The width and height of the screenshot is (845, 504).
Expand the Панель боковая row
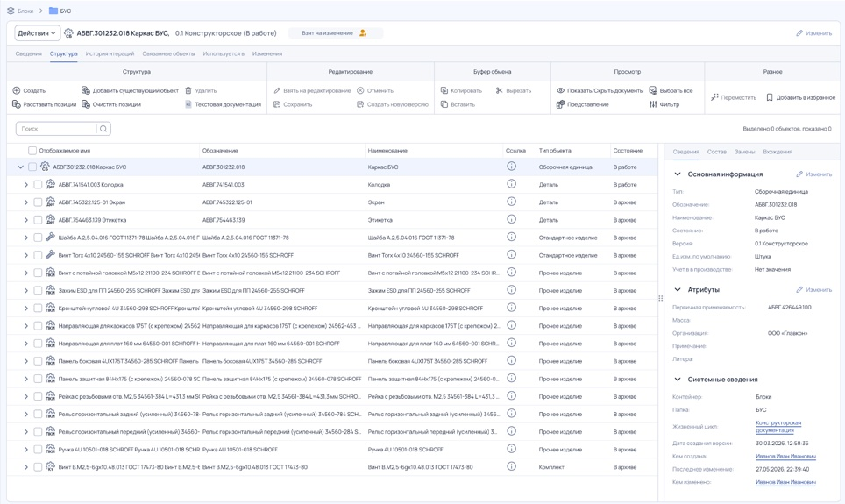26,360
